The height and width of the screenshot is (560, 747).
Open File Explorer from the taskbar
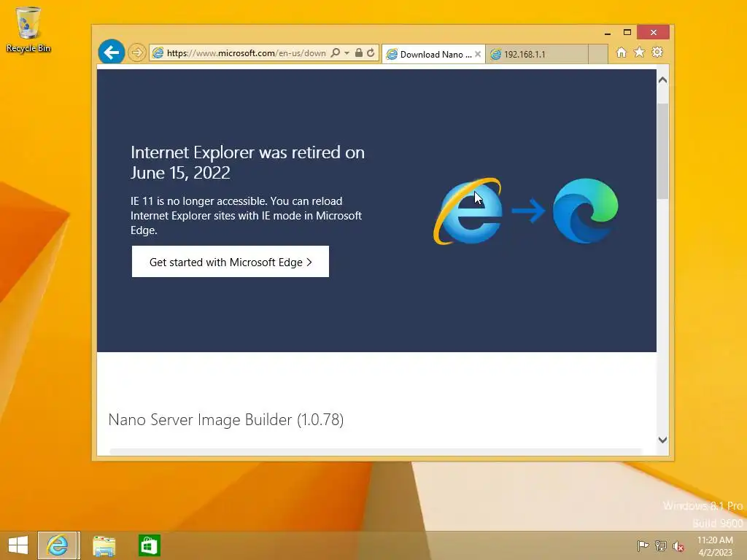click(x=104, y=545)
